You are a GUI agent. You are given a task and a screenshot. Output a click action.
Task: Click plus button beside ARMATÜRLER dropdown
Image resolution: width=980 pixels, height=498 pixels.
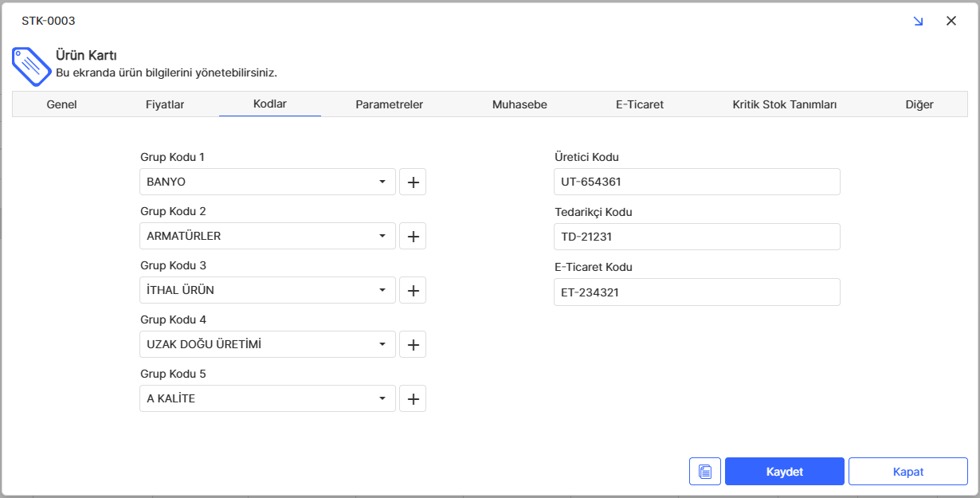tap(413, 236)
